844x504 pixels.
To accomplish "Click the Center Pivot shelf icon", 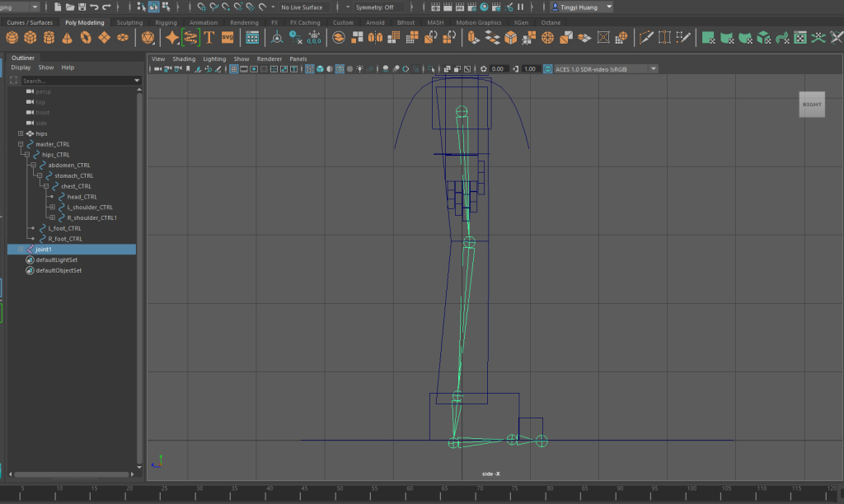I will (277, 38).
